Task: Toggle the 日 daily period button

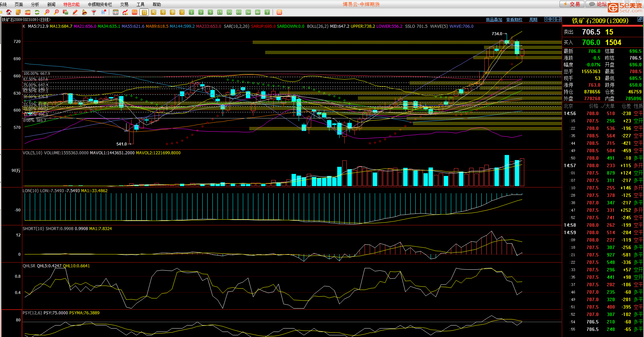Action: pos(144,12)
